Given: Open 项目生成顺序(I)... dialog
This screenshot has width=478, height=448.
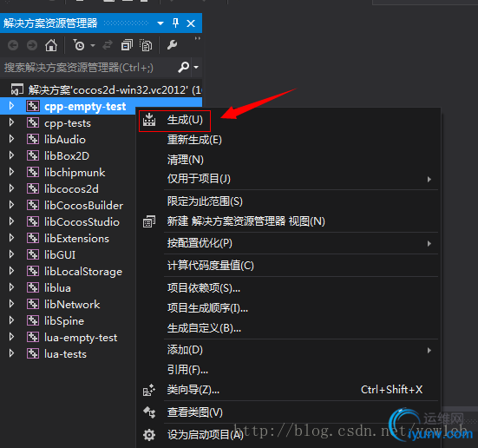Looking at the screenshot, I should pyautogui.click(x=288, y=308).
